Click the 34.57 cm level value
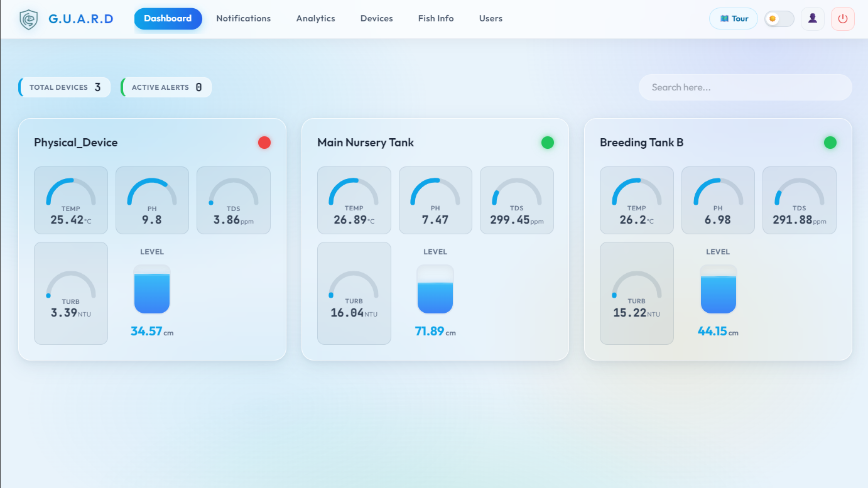The width and height of the screenshot is (868, 488). point(152,331)
